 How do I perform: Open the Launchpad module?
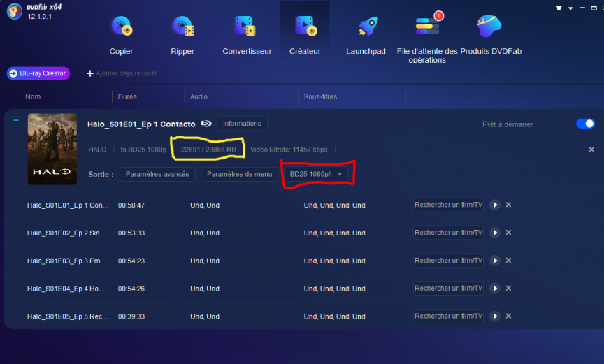[x=366, y=34]
